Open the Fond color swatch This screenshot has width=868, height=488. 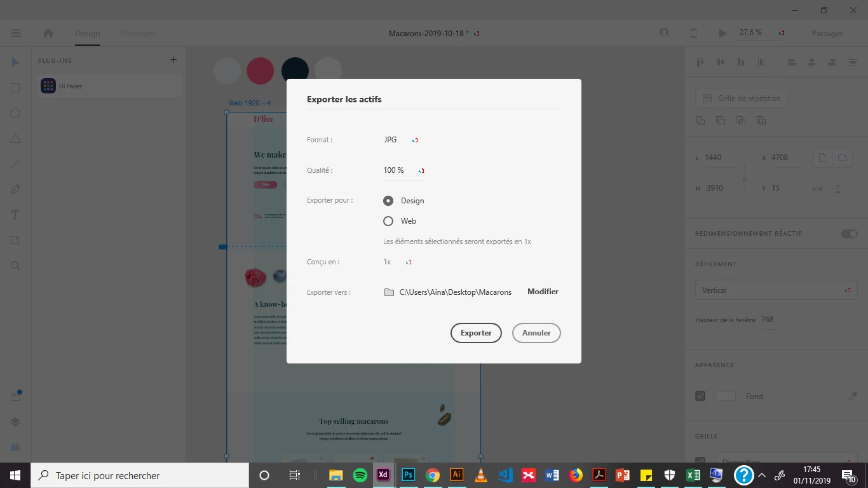[726, 396]
